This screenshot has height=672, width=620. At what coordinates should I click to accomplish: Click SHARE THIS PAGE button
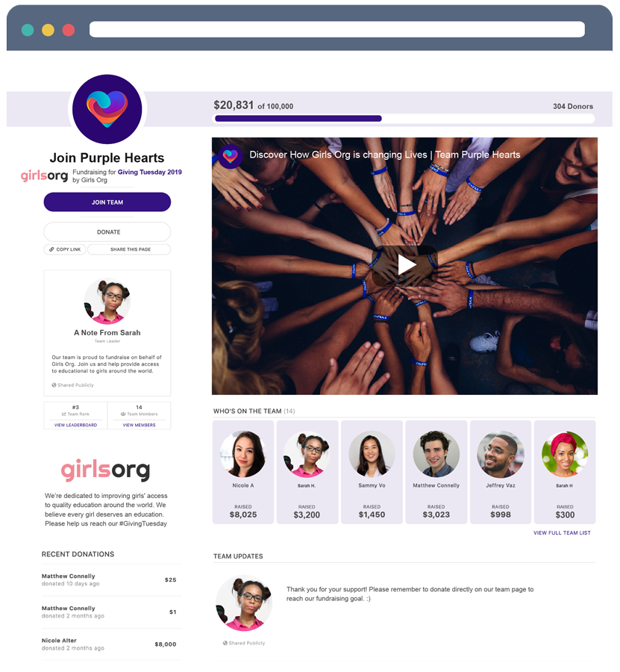click(129, 249)
